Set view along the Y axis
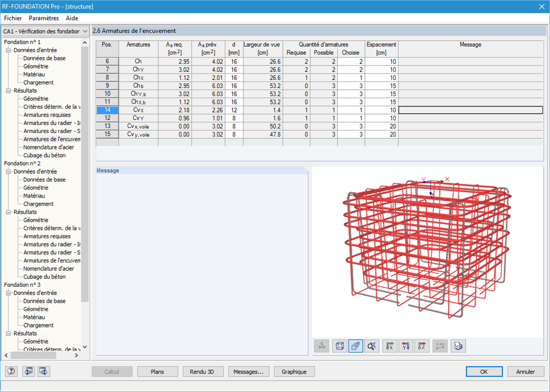 pos(406,346)
